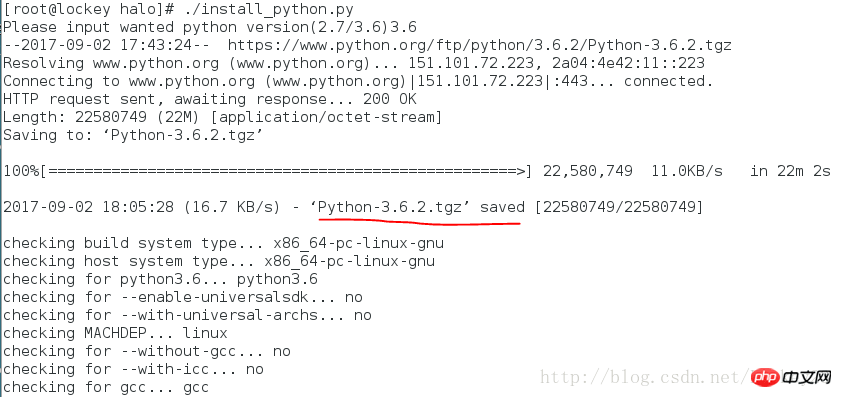Click the '200 OK' response text
842x397 pixels.
(x=389, y=99)
